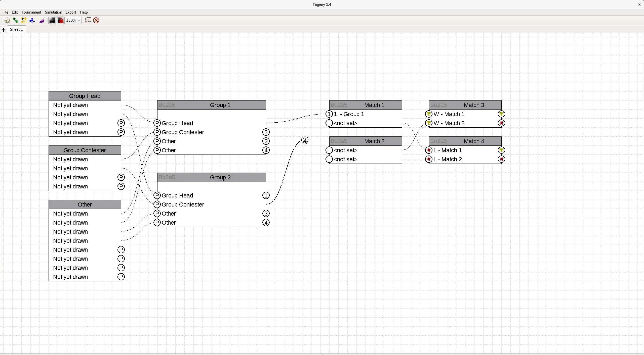Click the cancel/clear icon in toolbar
644x355 pixels.
pyautogui.click(x=96, y=20)
